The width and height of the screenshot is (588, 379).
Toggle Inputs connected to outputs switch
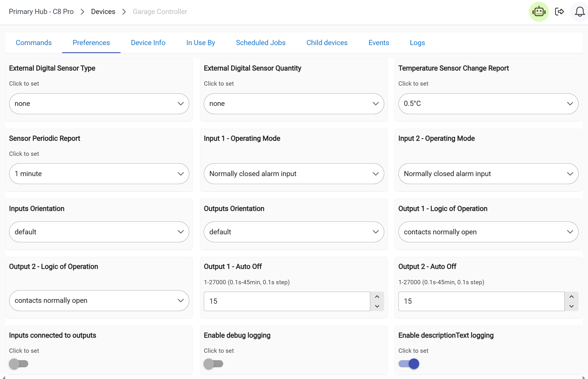[19, 364]
